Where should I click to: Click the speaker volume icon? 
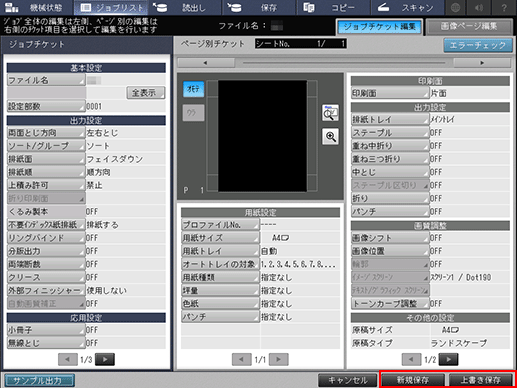[x=479, y=7]
